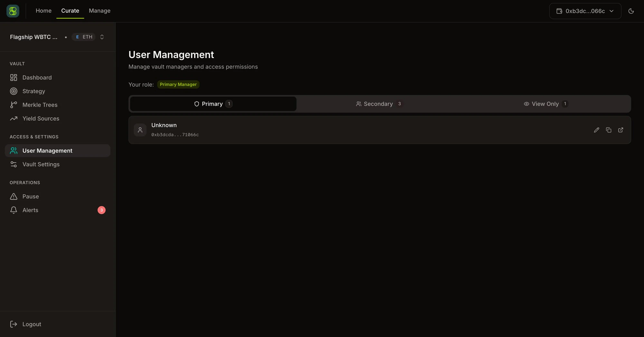The image size is (644, 337).
Task: Click the Unknown user avatar icon
Action: (x=140, y=130)
